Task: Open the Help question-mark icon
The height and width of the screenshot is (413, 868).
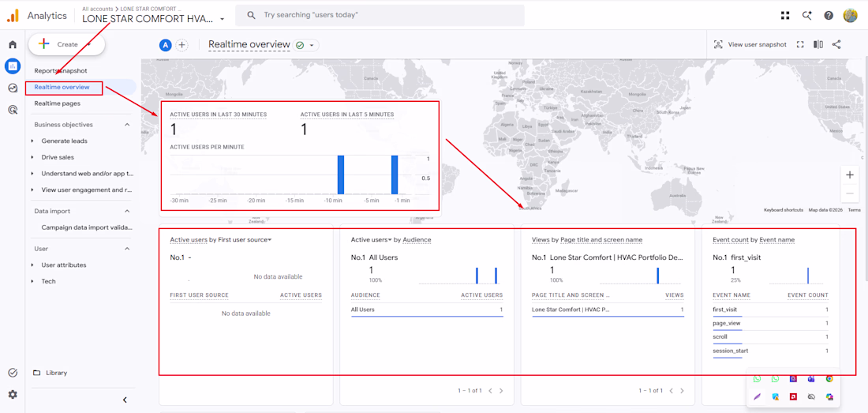Action: [x=829, y=16]
